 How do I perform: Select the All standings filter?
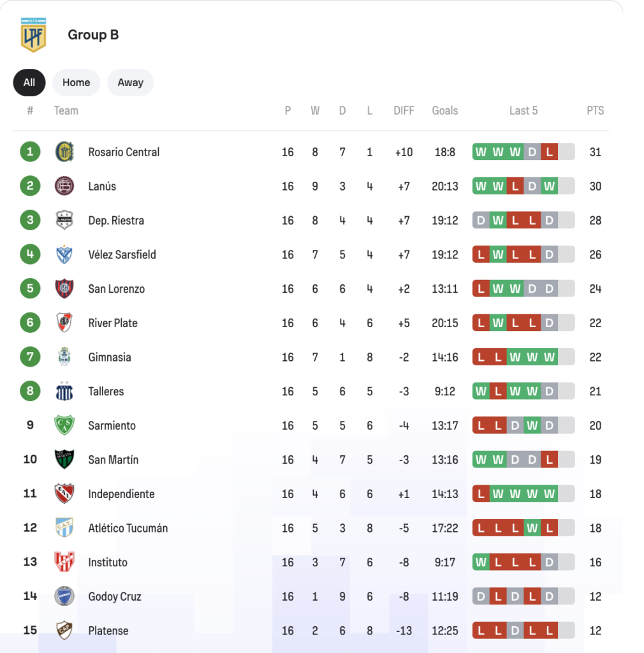tap(29, 82)
